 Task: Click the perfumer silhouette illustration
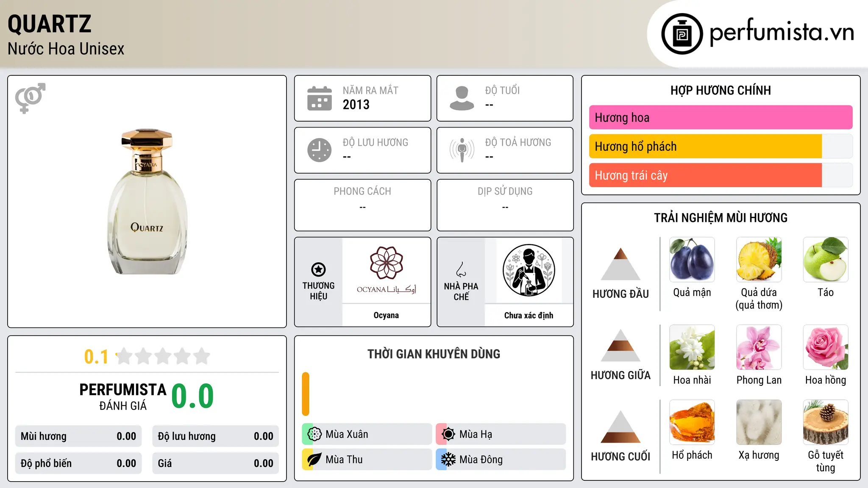tap(529, 270)
